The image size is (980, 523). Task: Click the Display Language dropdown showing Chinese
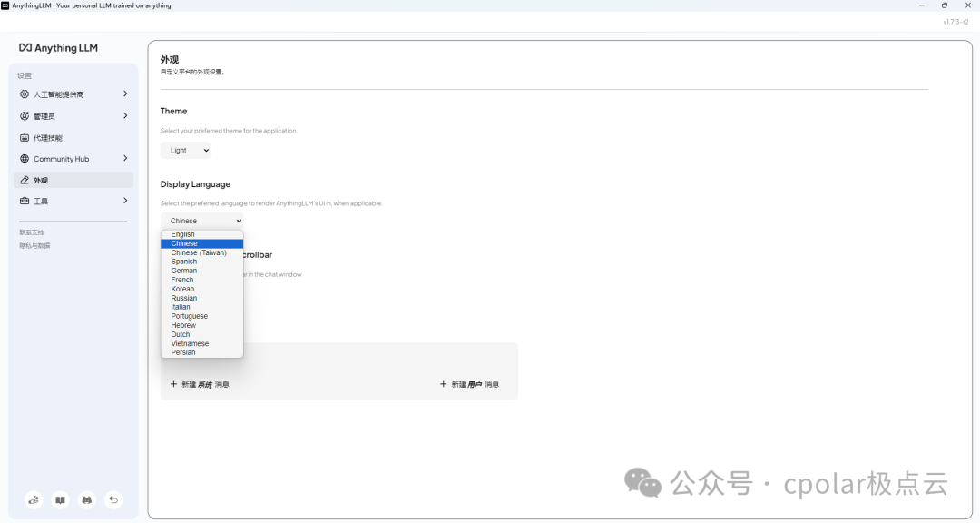[x=201, y=221]
